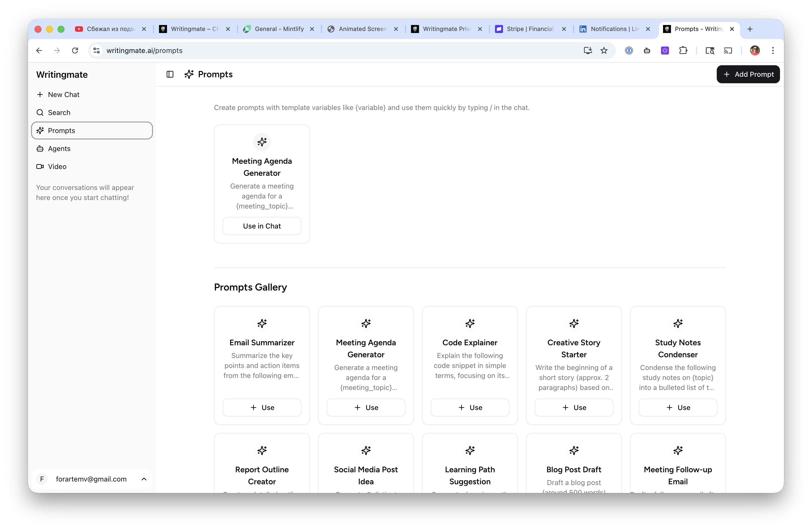Open Agents in the sidebar

(92, 148)
